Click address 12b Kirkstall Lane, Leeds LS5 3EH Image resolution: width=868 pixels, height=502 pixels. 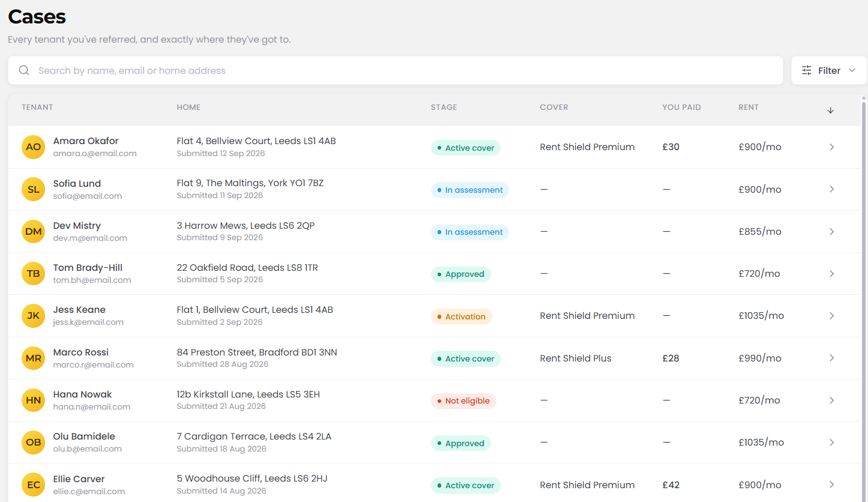point(248,395)
